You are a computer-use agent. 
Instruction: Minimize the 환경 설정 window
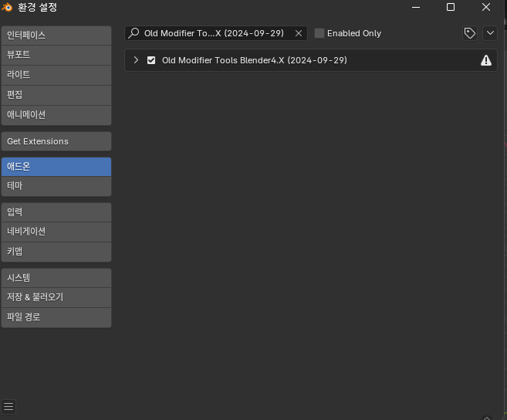pyautogui.click(x=416, y=8)
